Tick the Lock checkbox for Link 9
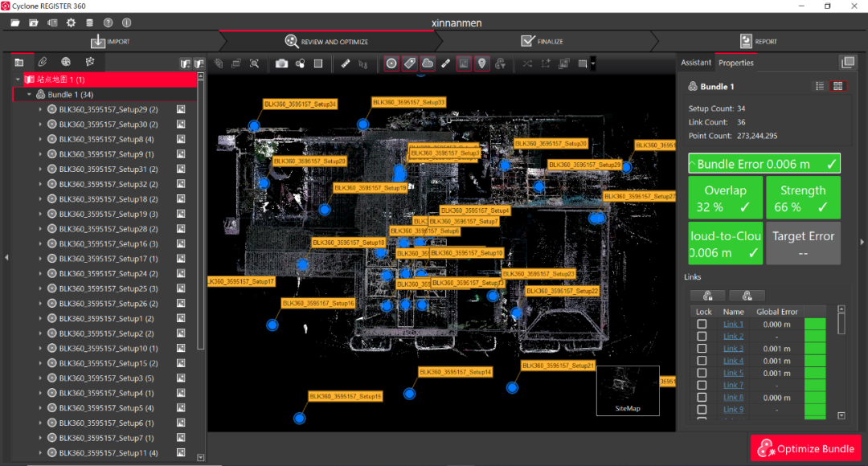The width and height of the screenshot is (868, 466). click(702, 410)
